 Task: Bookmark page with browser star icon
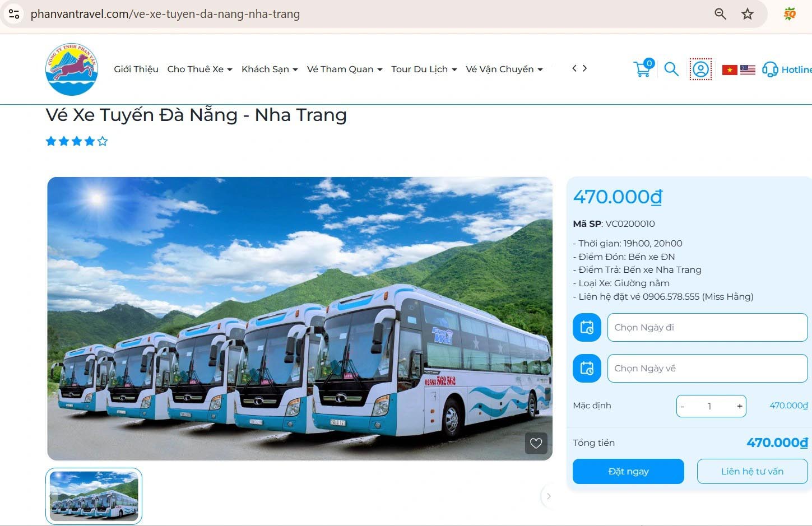coord(748,14)
